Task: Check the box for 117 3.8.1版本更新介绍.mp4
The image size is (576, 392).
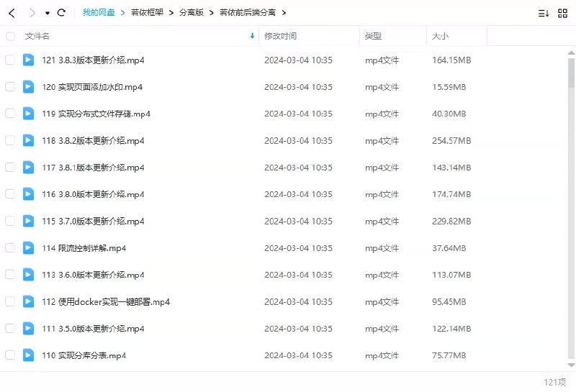Action: pos(10,168)
